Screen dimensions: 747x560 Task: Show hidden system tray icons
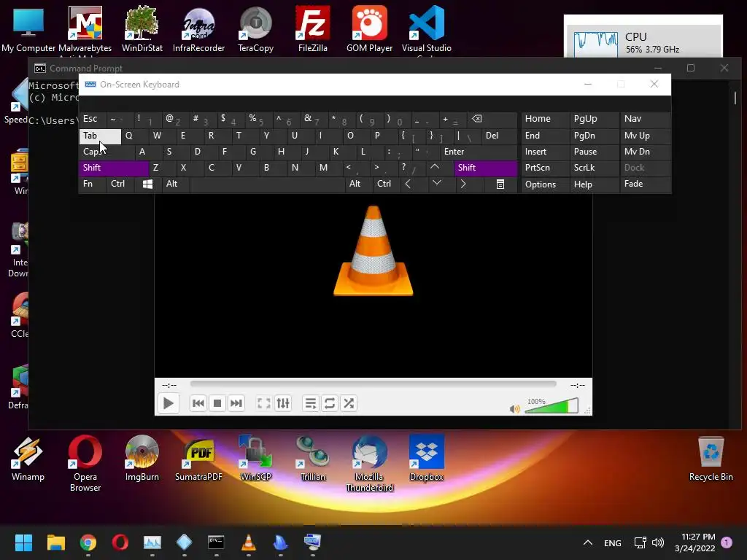click(588, 542)
